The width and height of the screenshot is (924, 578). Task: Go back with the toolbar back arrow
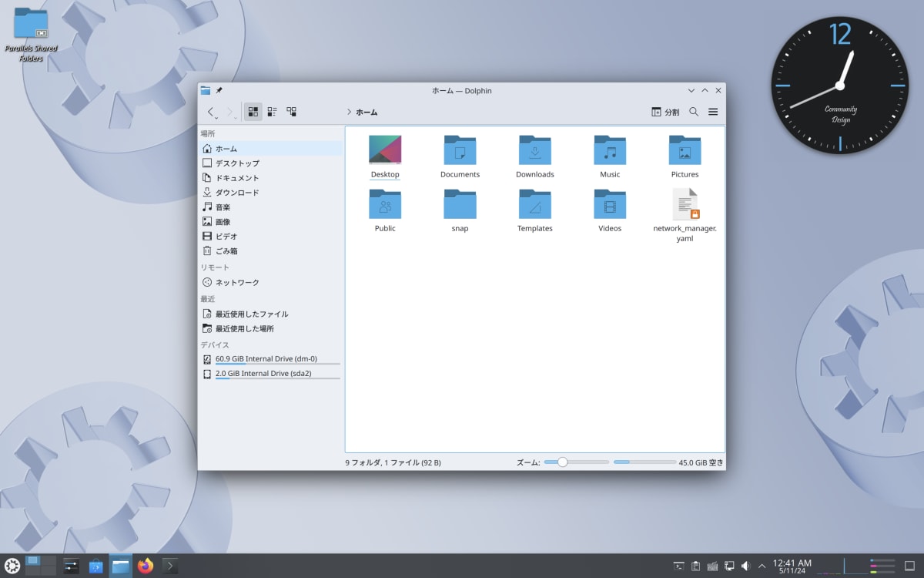[x=211, y=112]
